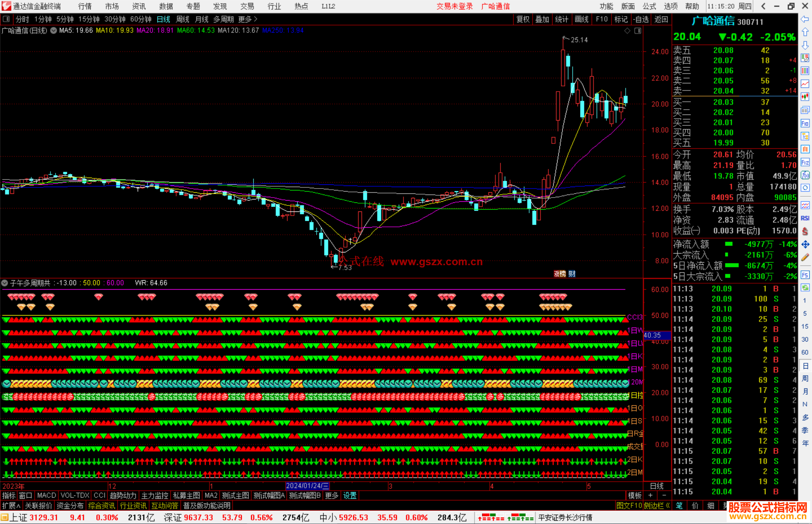
Task: Click the + zoom-in chart button
Action: point(651,495)
